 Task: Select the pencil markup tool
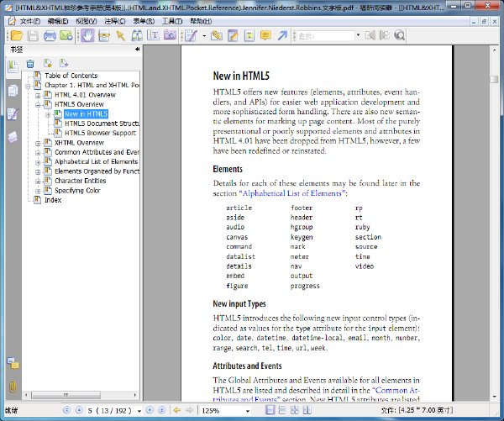click(191, 35)
